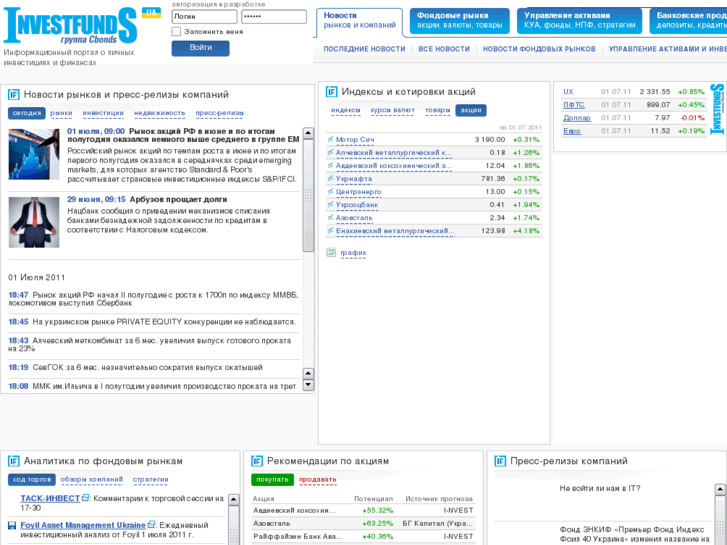Viewport: 727px width, 545px height.
Task: Switch quotes to акции tab
Action: coord(471,110)
